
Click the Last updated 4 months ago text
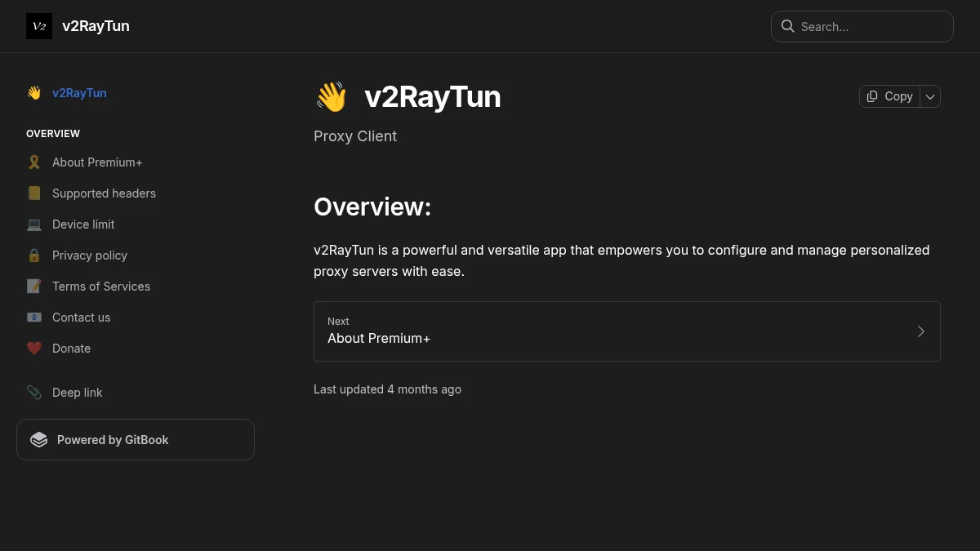pyautogui.click(x=387, y=389)
